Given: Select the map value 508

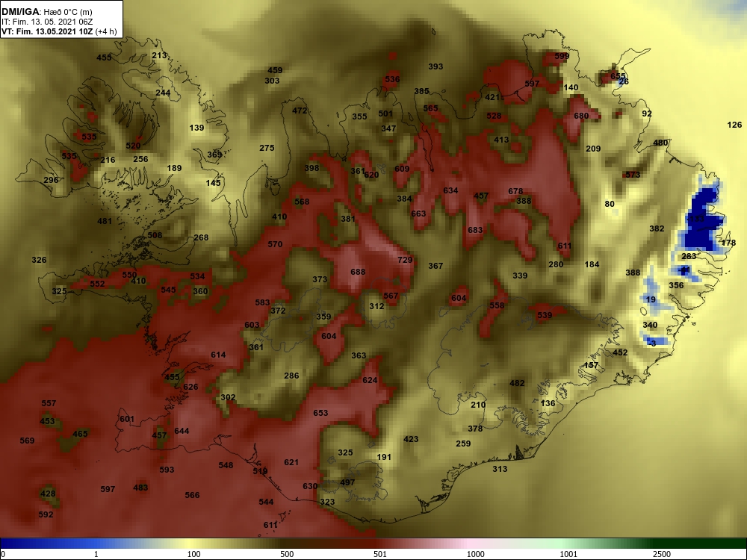Looking at the screenshot, I should [155, 234].
